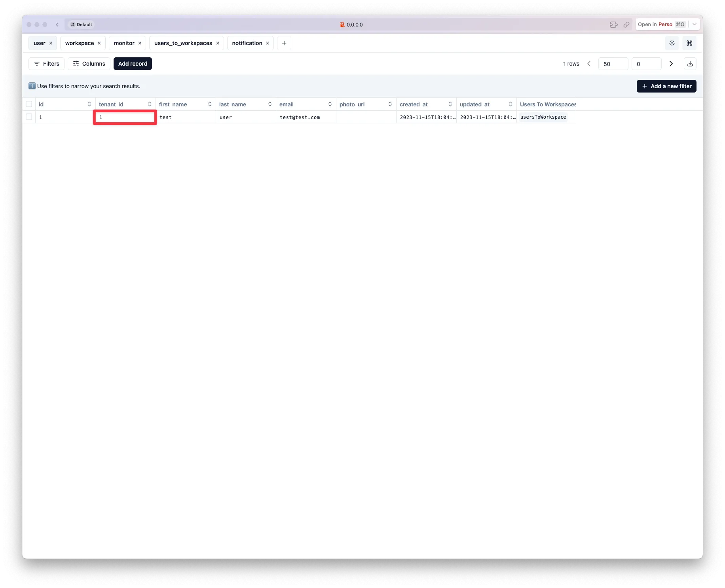Switch to users_to_workspaces tab
The image size is (725, 588).
[183, 43]
